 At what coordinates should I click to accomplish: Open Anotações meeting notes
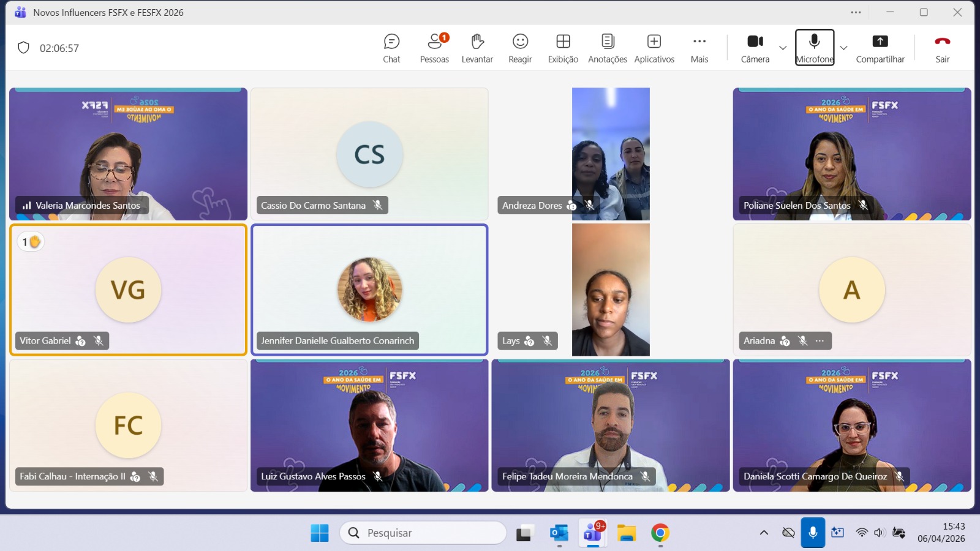pos(607,48)
